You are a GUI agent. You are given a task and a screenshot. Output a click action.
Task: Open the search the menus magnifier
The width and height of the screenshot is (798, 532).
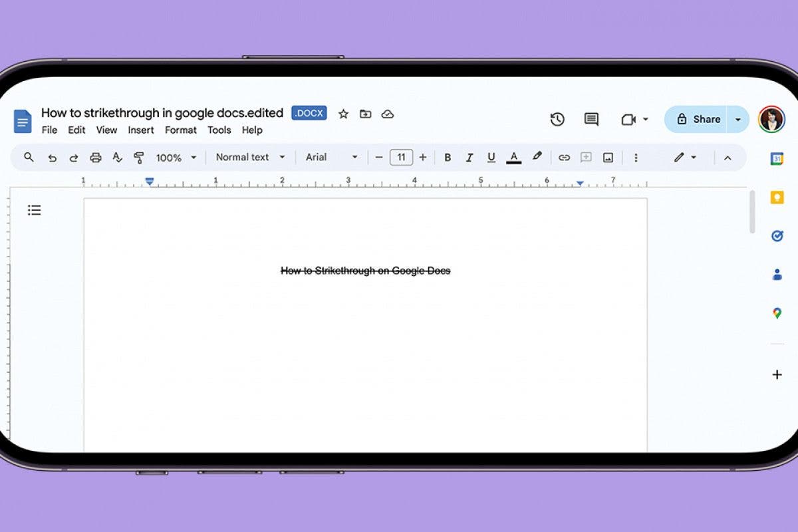(29, 157)
